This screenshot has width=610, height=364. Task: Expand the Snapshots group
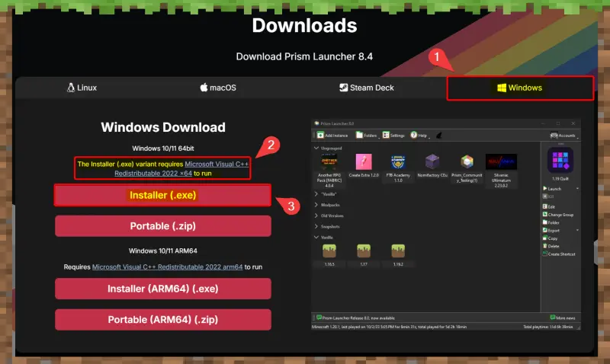pos(316,226)
